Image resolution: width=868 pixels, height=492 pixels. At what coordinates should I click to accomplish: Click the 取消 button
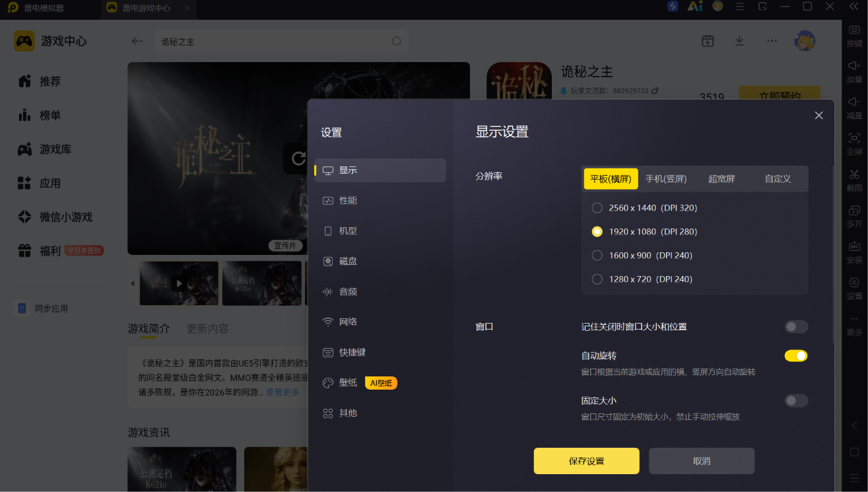(702, 461)
